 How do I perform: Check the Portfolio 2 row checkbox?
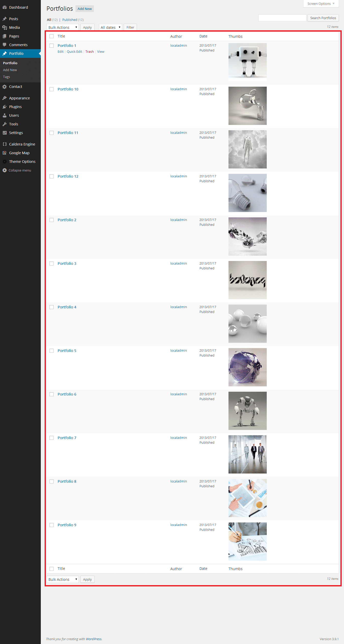(x=52, y=220)
